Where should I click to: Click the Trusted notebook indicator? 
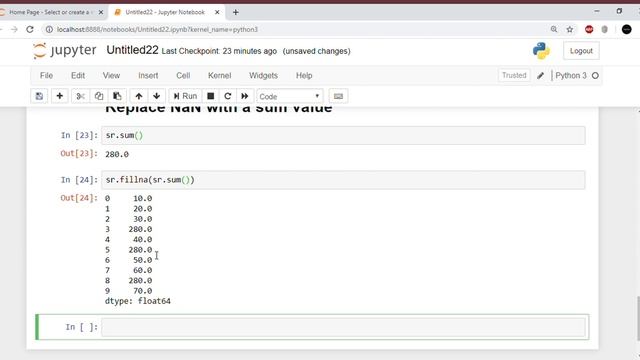[514, 76]
